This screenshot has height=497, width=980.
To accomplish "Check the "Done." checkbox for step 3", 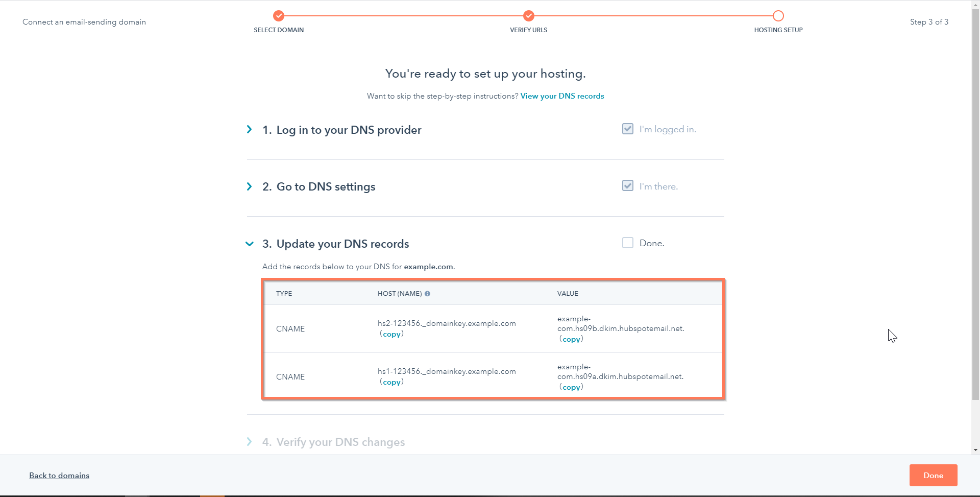I will click(x=627, y=243).
